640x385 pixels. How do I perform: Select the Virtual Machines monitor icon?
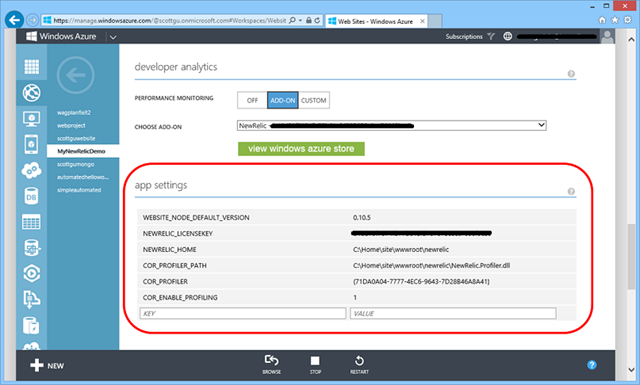click(31, 119)
